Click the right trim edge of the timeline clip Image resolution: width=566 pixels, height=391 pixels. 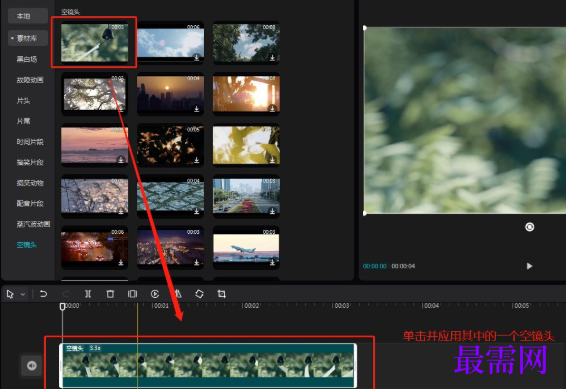coord(355,366)
